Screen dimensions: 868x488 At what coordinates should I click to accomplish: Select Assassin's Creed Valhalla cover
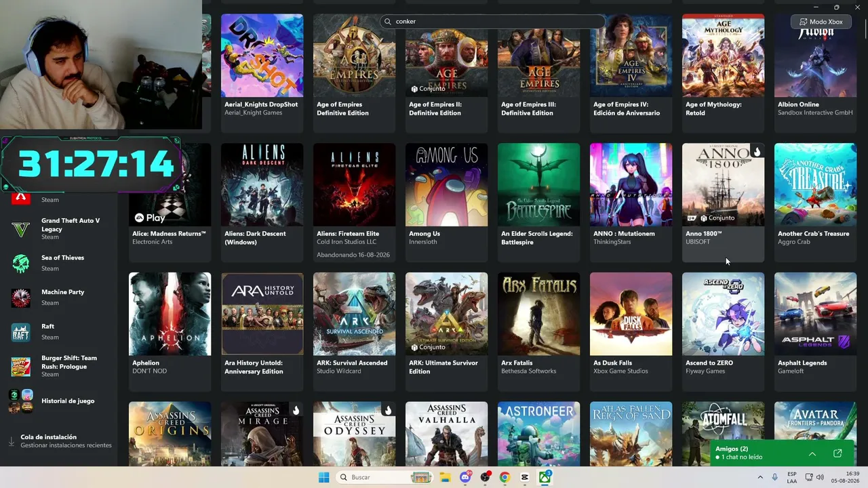coord(446,434)
